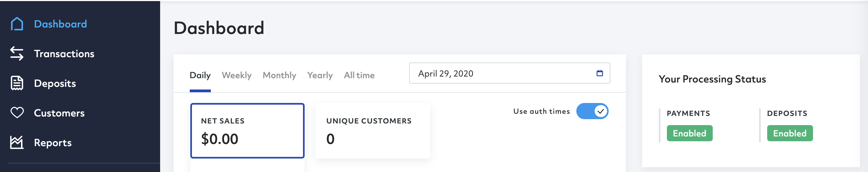Open Deposits in the sidebar
Screen dimensions: 868x172
pos(55,83)
